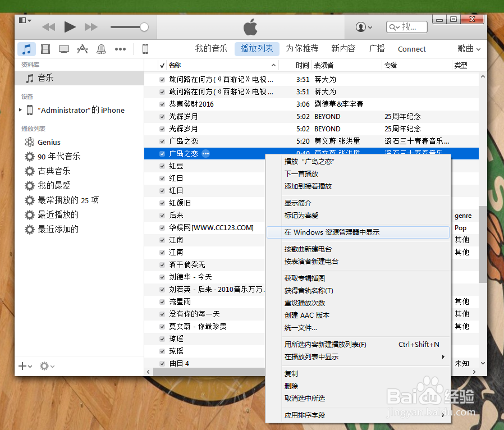Switch to 为你推荐 tab

pyautogui.click(x=302, y=49)
